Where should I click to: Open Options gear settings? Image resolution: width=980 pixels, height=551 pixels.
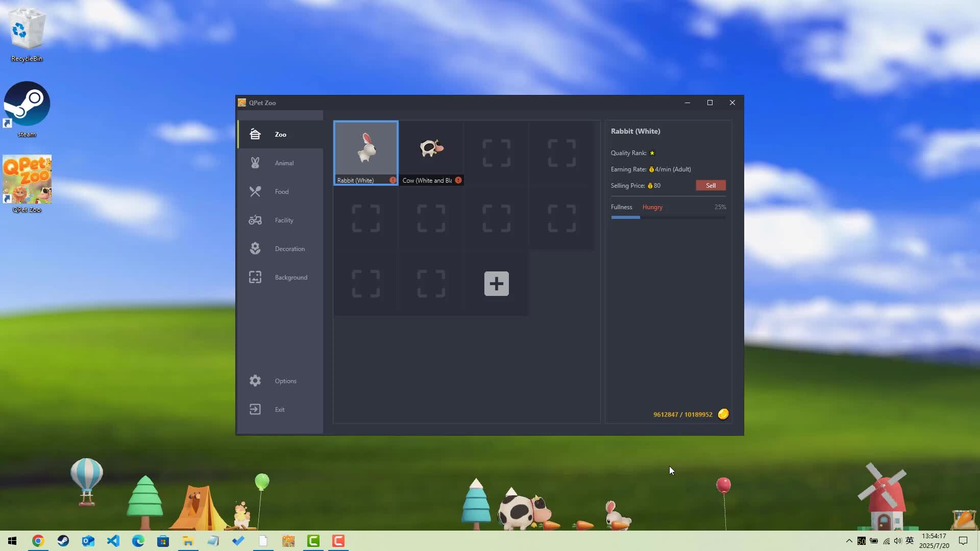[255, 381]
